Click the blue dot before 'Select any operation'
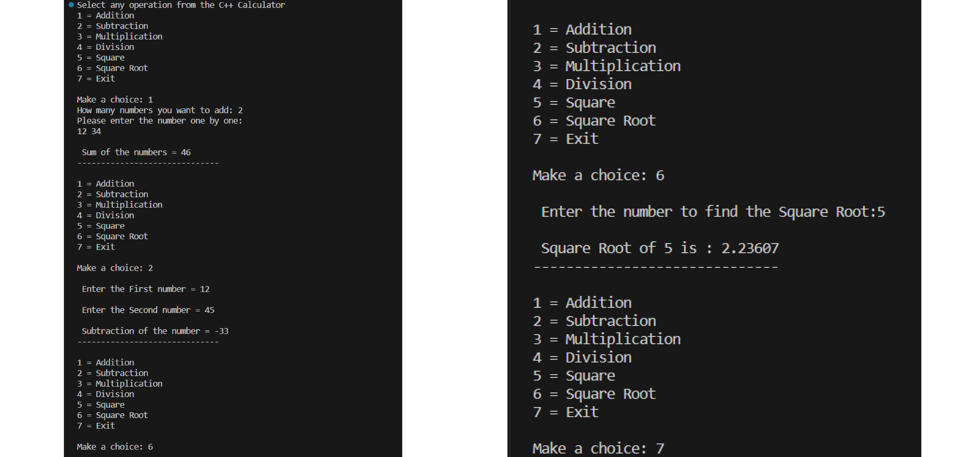Viewport: 980px width, 457px height. pyautogui.click(x=71, y=5)
